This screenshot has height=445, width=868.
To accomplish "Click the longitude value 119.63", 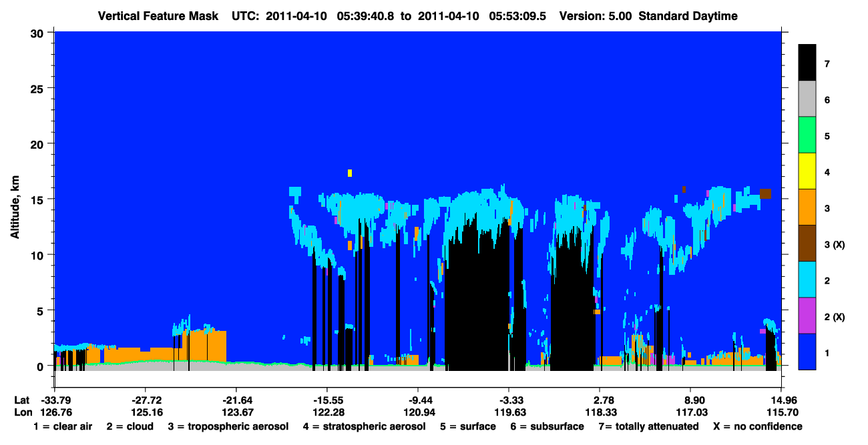I will coord(509,412).
